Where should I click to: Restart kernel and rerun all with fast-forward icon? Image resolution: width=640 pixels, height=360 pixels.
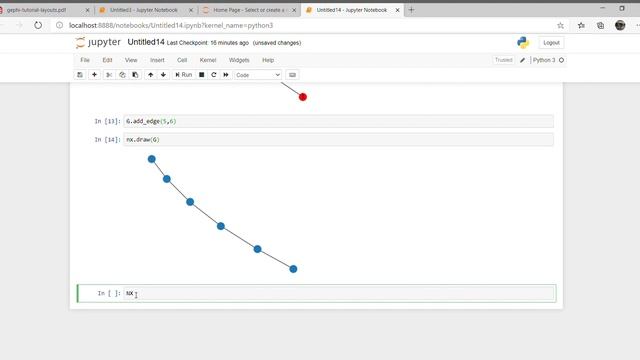point(226,75)
